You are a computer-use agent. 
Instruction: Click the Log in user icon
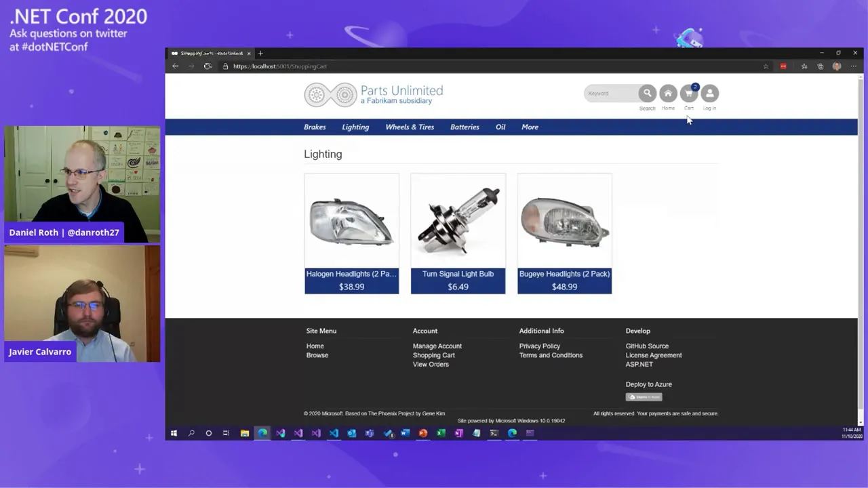(710, 94)
